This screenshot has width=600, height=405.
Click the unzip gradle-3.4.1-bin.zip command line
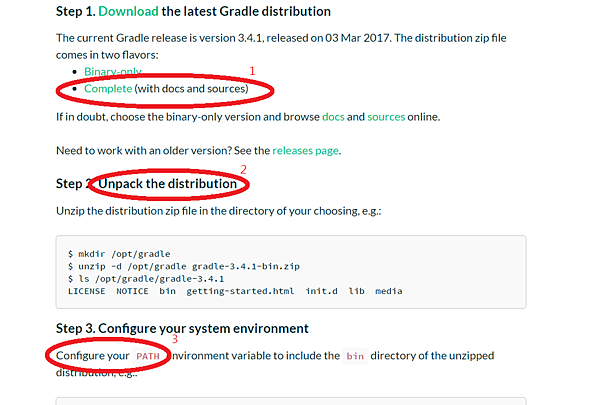[x=184, y=266]
